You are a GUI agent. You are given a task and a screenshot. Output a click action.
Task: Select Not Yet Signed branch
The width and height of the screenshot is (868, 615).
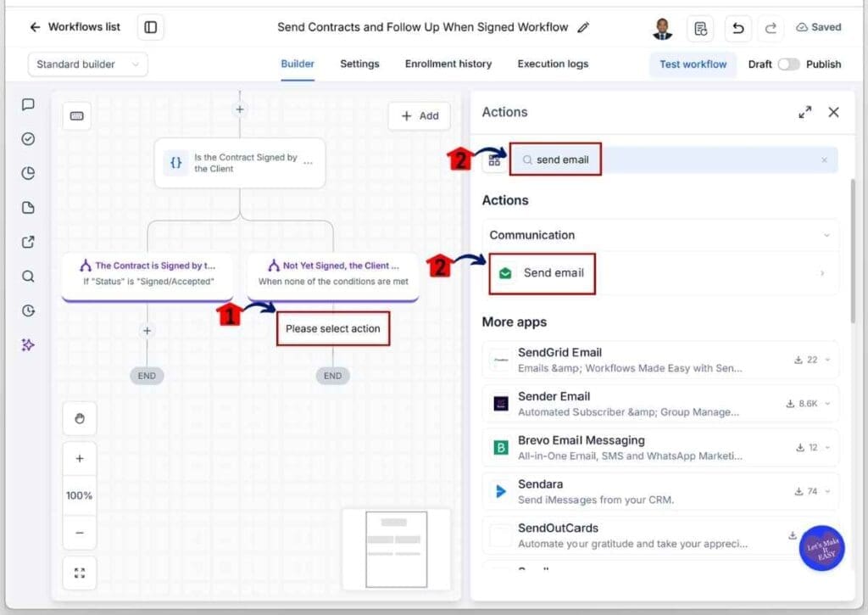[x=333, y=277]
